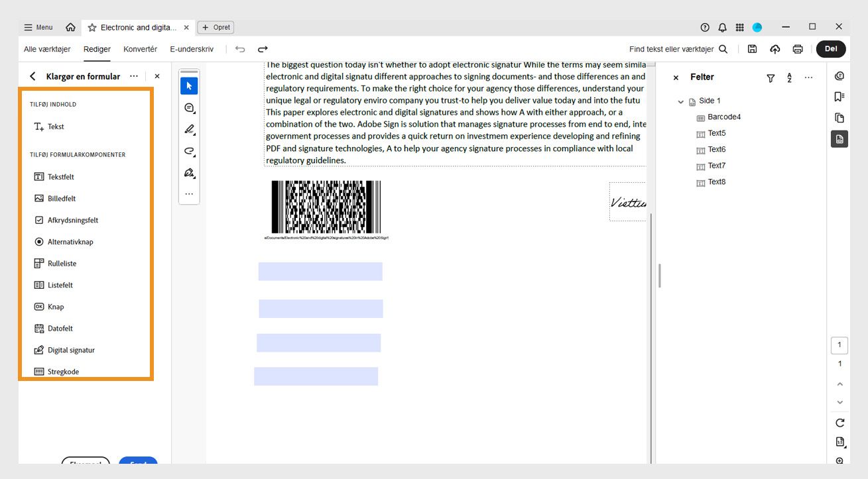868x479 pixels.
Task: Click the Del share button
Action: point(831,49)
